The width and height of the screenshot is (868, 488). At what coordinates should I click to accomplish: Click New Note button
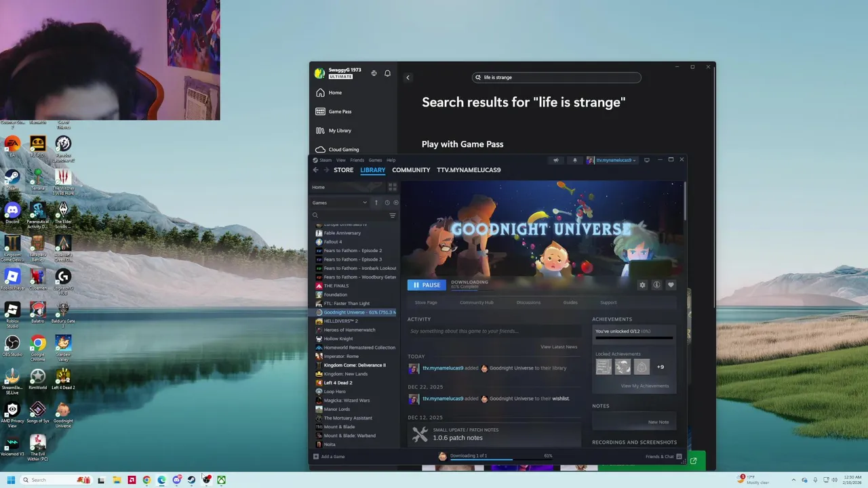(658, 422)
